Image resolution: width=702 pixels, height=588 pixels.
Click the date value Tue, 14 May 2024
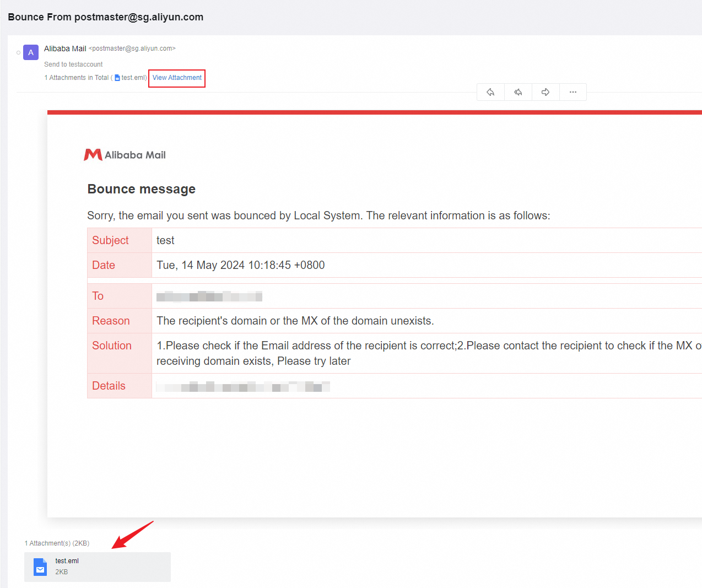241,265
